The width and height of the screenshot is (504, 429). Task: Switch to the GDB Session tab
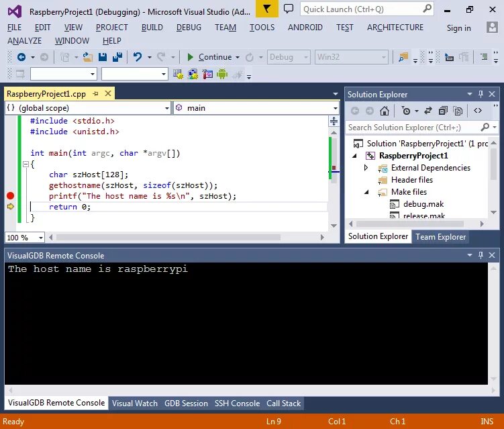click(186, 403)
